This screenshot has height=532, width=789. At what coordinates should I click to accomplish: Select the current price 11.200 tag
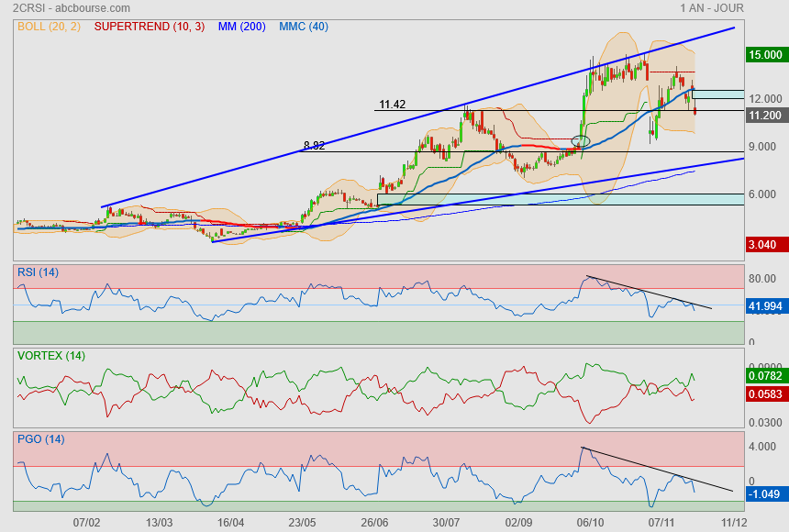(x=765, y=116)
